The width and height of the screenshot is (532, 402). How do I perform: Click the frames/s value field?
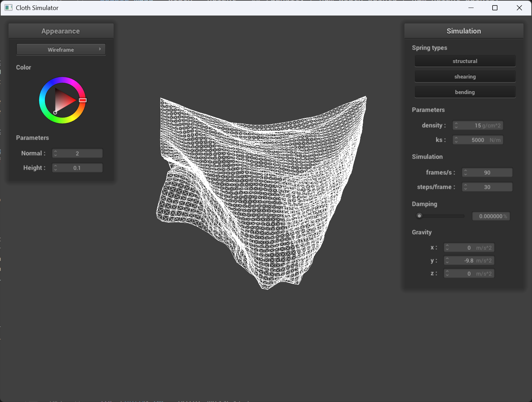(487, 173)
